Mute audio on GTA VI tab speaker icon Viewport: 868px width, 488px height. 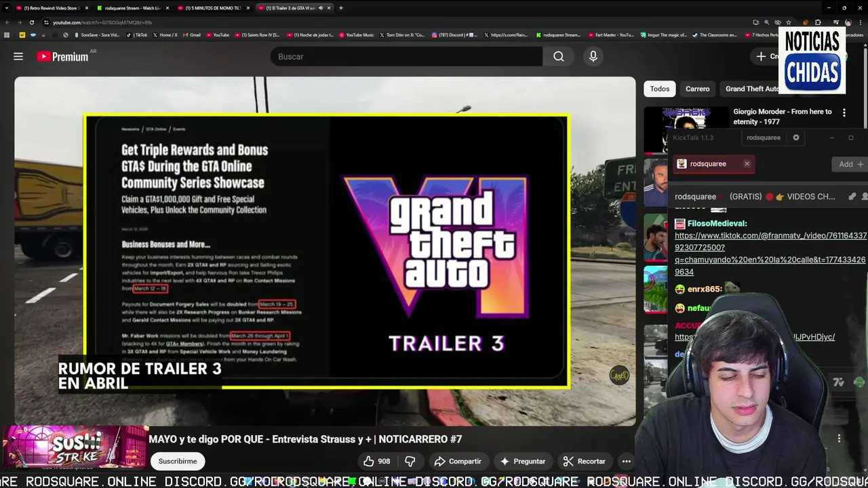(x=320, y=8)
